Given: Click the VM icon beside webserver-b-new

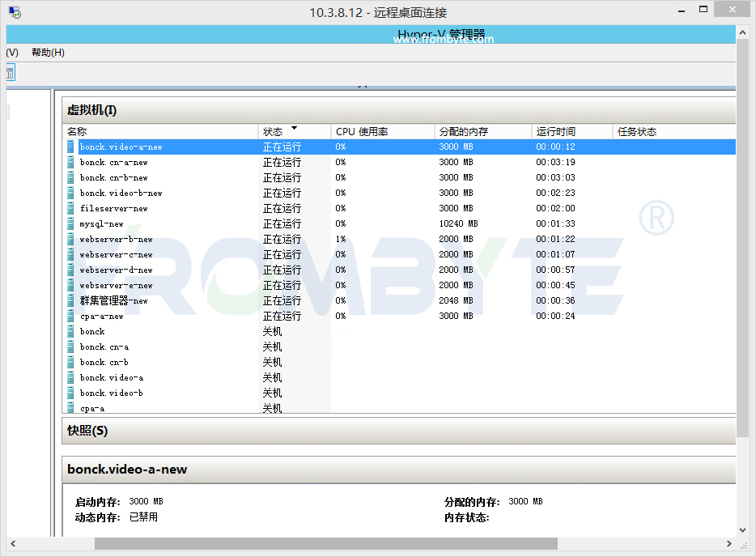Looking at the screenshot, I should point(71,239).
